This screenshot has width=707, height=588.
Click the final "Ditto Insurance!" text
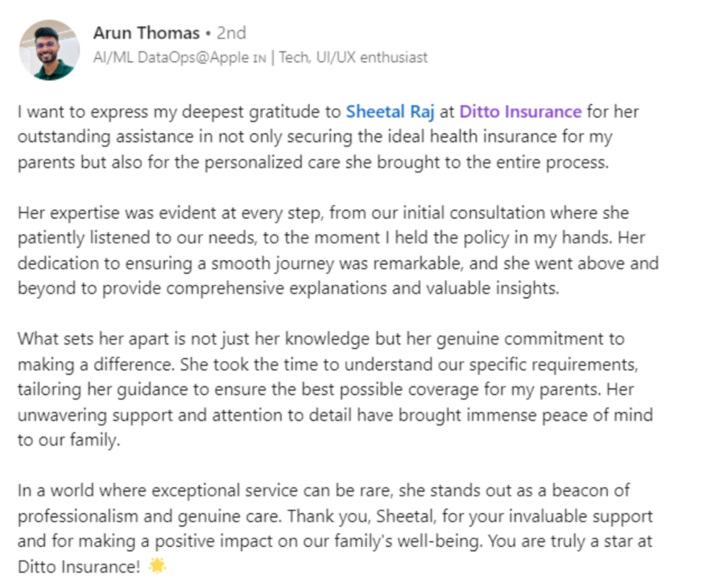[x=78, y=566]
